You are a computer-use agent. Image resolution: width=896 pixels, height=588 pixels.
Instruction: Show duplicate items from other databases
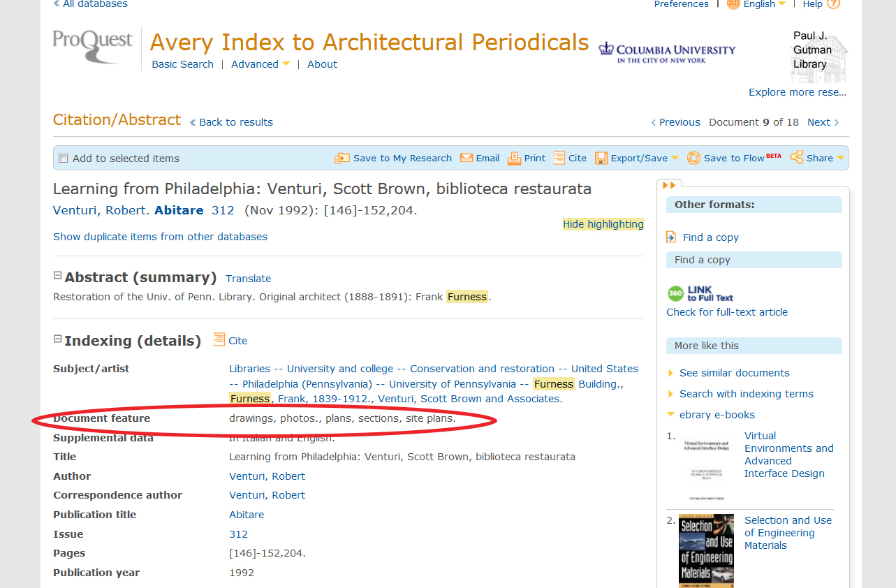(160, 237)
